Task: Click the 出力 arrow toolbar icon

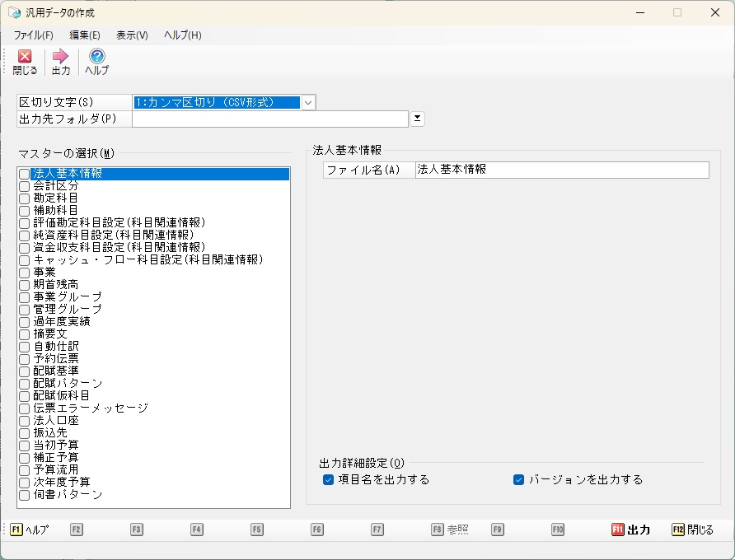Action: click(x=60, y=57)
